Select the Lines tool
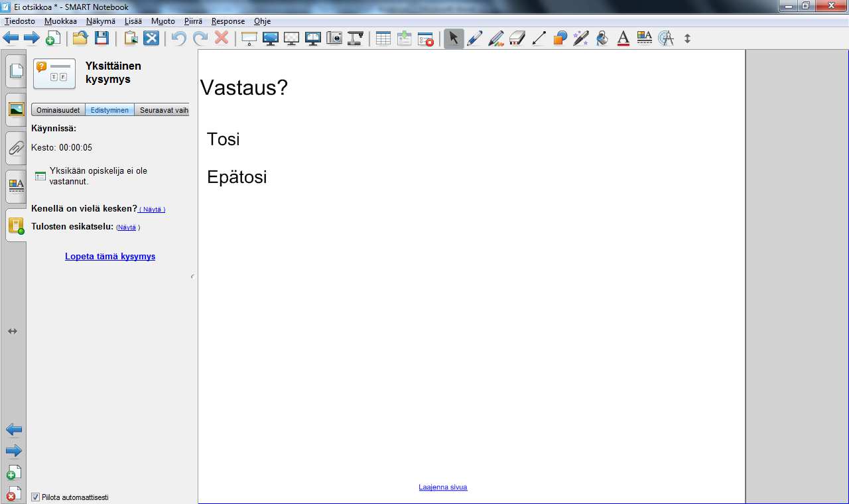Screen dimensions: 849x504 click(x=539, y=38)
